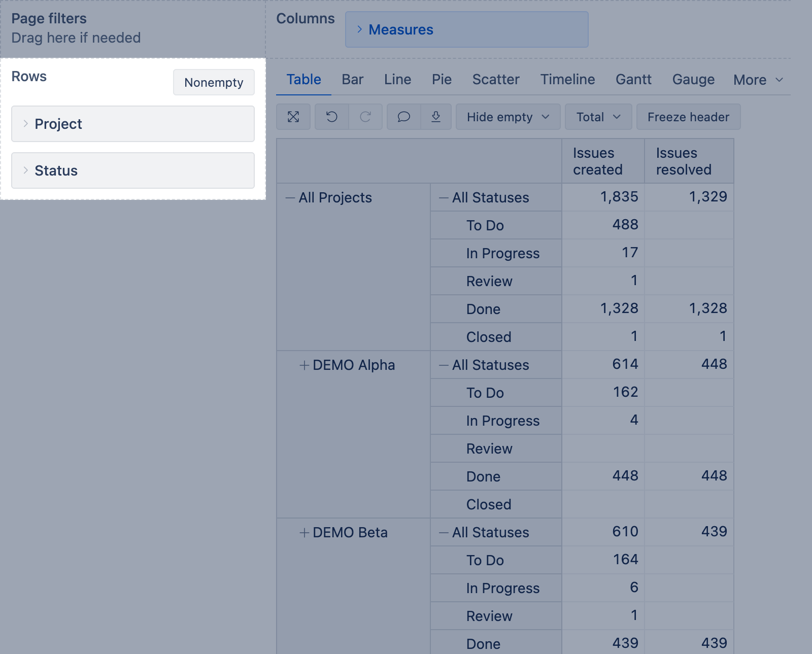Click the redo arrow icon
This screenshot has height=654, width=812.
[365, 117]
